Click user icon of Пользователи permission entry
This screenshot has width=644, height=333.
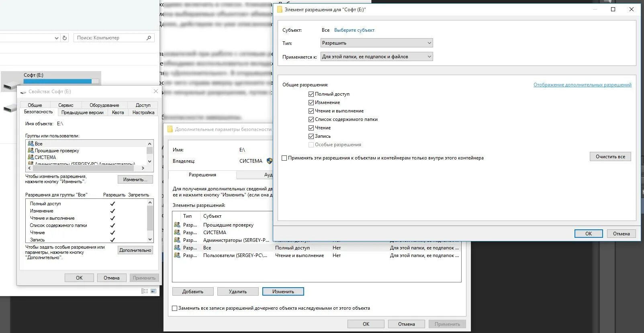(177, 255)
